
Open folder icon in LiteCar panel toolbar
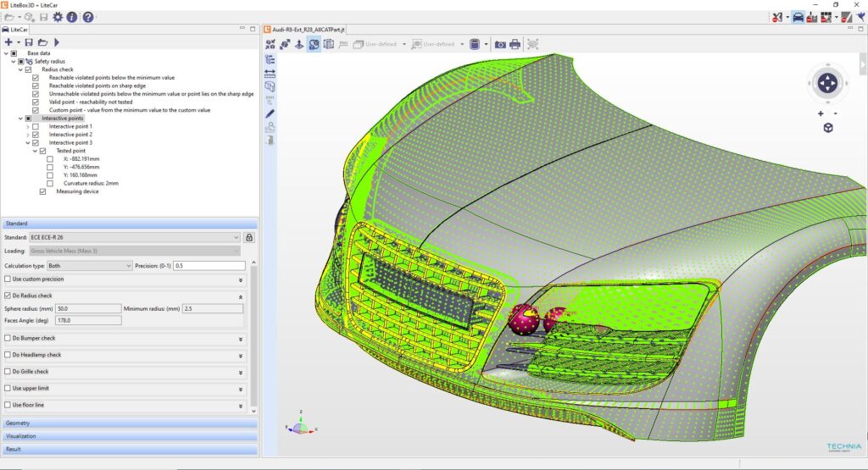(x=42, y=42)
